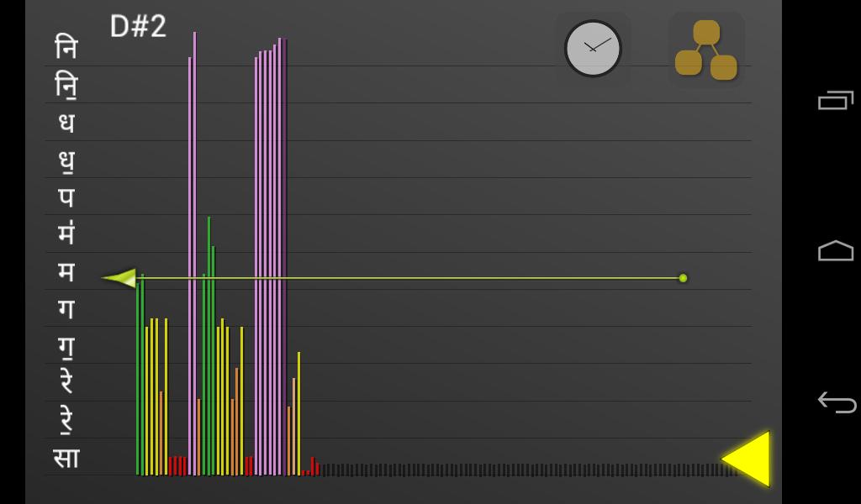Tap the Android home button

tap(835, 251)
